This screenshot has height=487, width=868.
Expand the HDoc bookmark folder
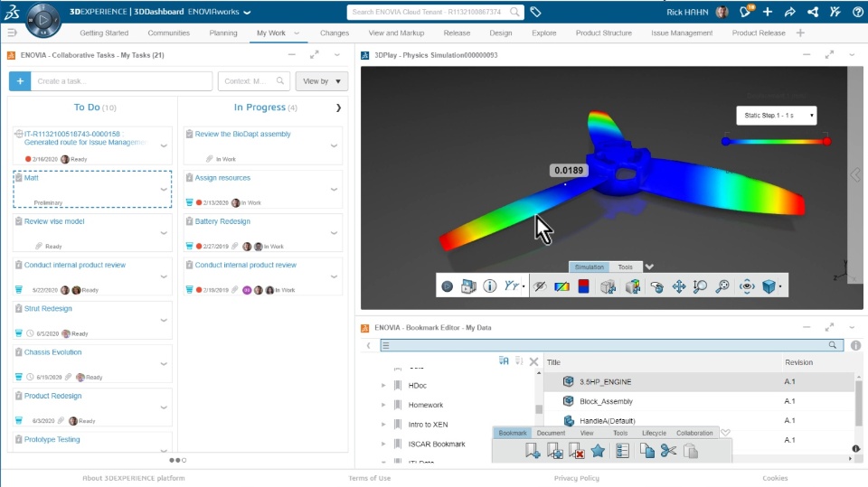click(x=383, y=385)
